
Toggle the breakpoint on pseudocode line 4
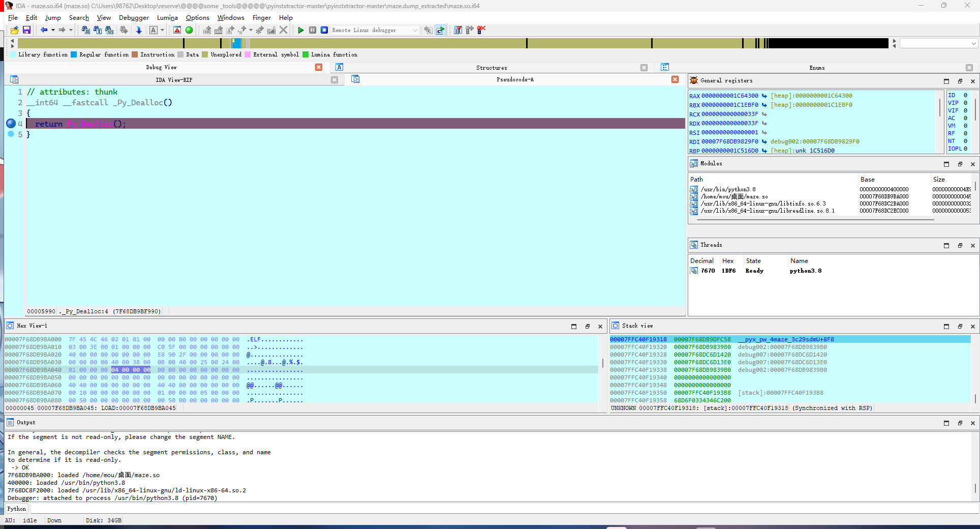tap(11, 124)
